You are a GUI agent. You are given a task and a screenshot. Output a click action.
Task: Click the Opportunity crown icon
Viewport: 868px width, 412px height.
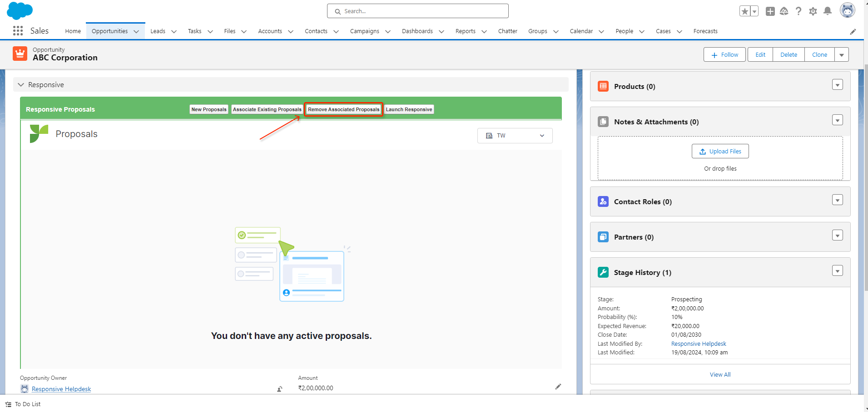[x=20, y=54]
